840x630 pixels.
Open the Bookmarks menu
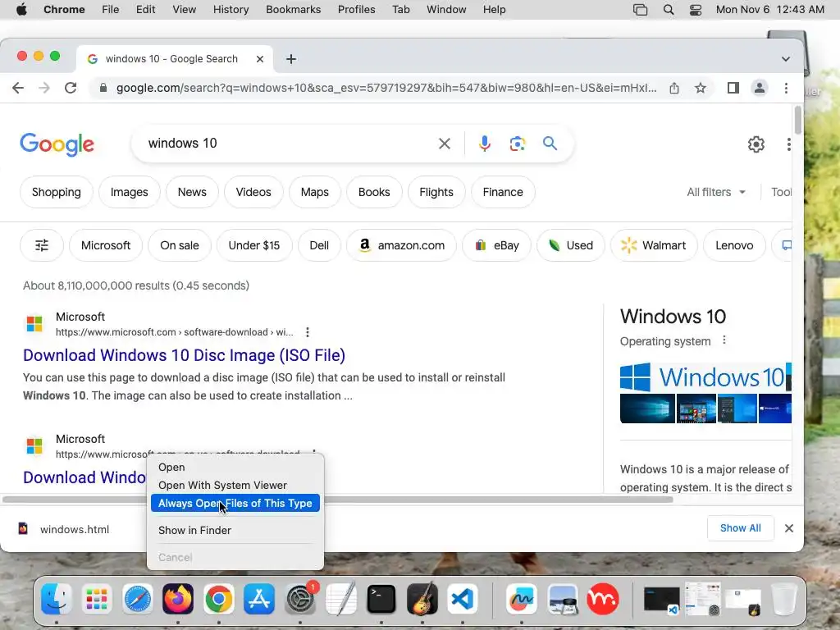pos(293,10)
